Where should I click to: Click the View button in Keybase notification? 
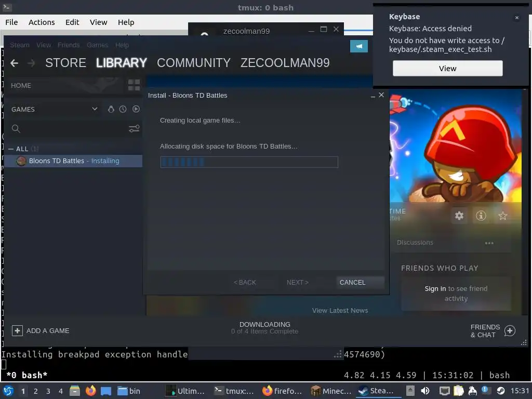(447, 69)
